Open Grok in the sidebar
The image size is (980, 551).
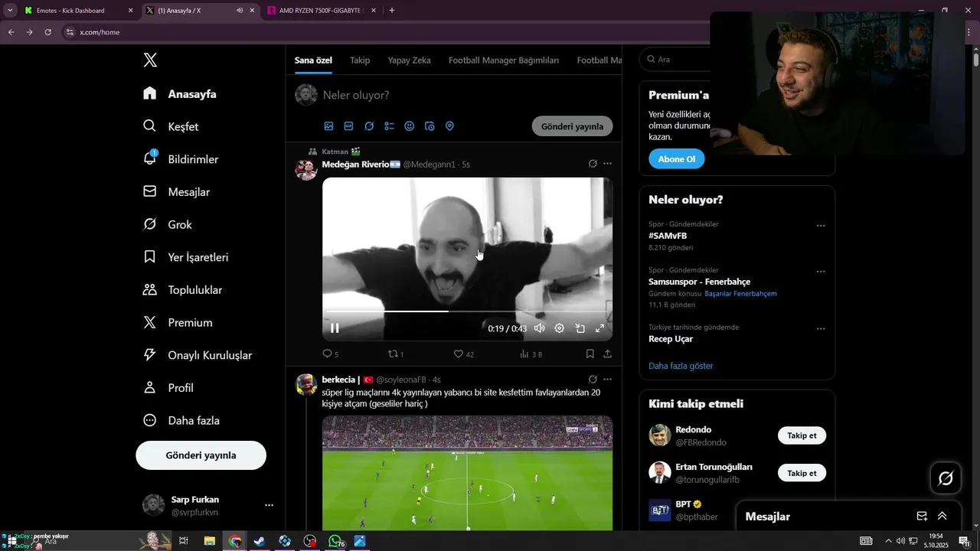168,224
